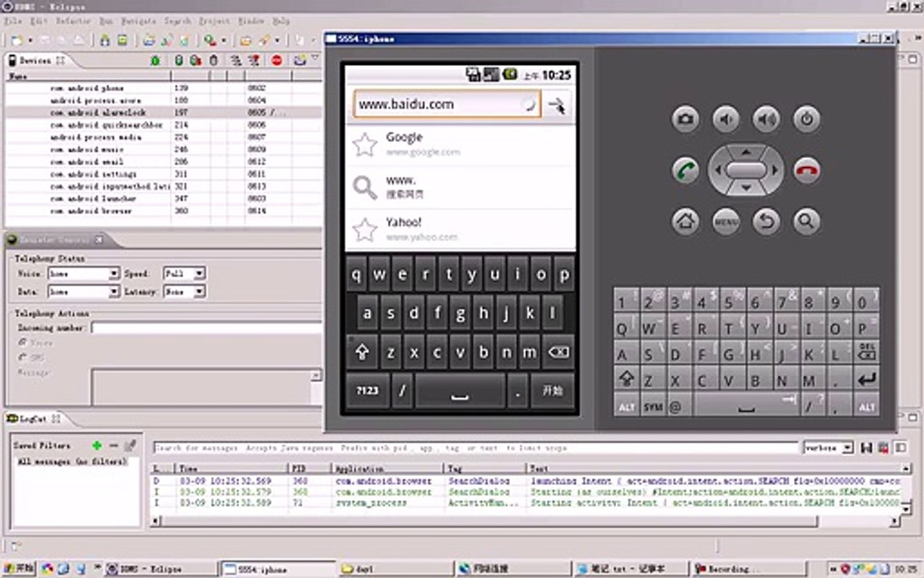
Task: Tap the on-screen shift key
Action: click(x=362, y=352)
